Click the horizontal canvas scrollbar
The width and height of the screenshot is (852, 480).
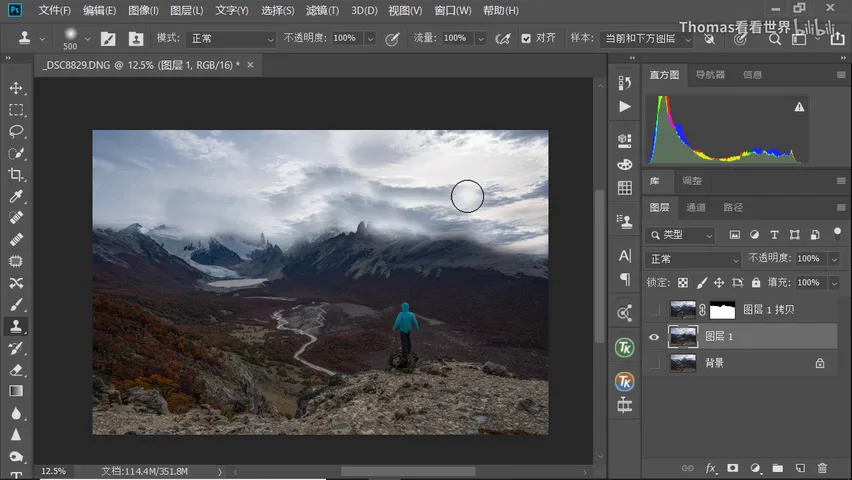(408, 472)
